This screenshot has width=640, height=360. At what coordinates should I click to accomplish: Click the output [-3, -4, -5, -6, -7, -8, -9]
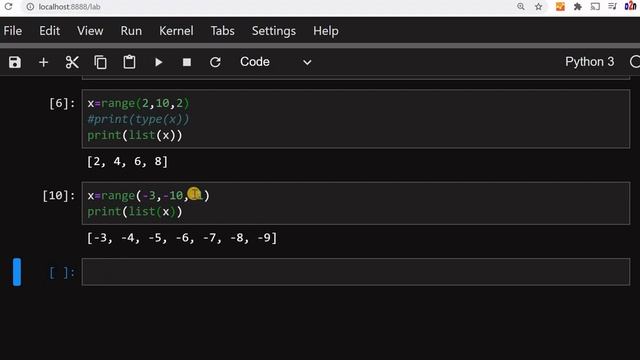point(182,238)
